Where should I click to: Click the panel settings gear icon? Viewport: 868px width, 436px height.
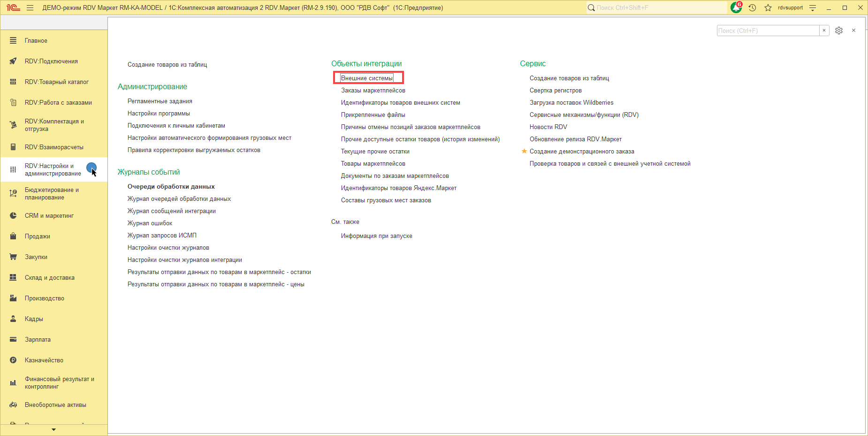[x=839, y=31]
